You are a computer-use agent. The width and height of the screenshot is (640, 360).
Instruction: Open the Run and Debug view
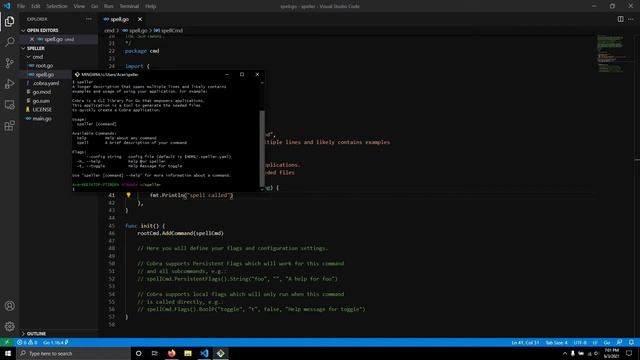coord(9,84)
